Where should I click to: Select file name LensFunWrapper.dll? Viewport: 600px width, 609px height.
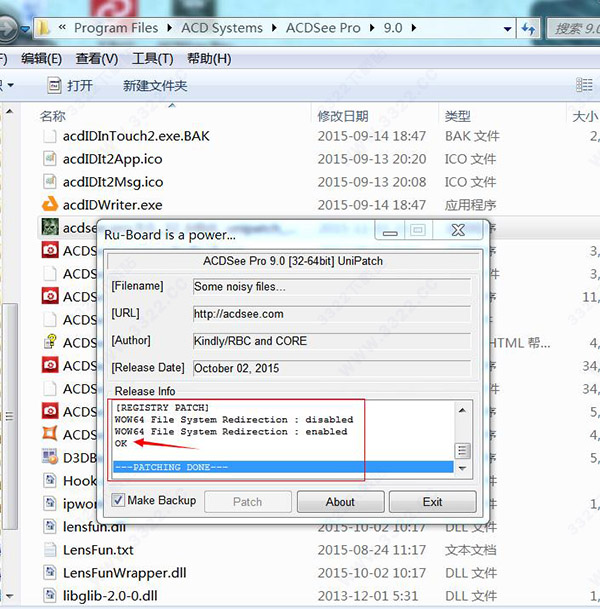pyautogui.click(x=125, y=572)
